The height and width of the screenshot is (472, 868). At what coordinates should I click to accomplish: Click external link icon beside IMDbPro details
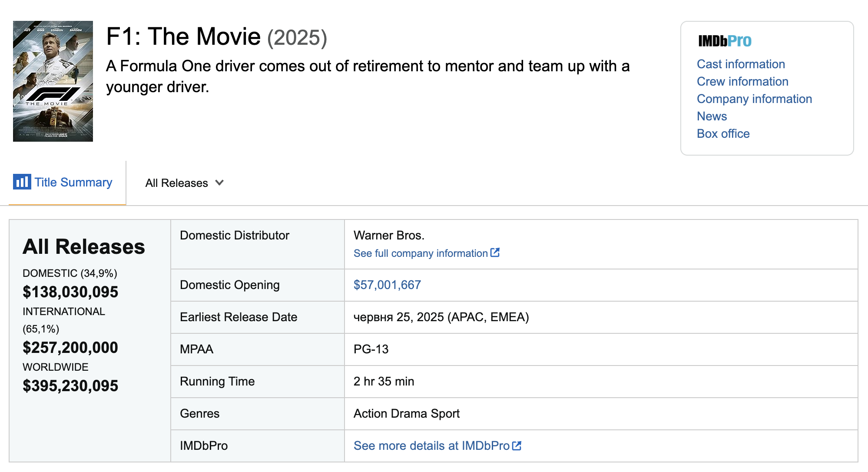coord(517,445)
